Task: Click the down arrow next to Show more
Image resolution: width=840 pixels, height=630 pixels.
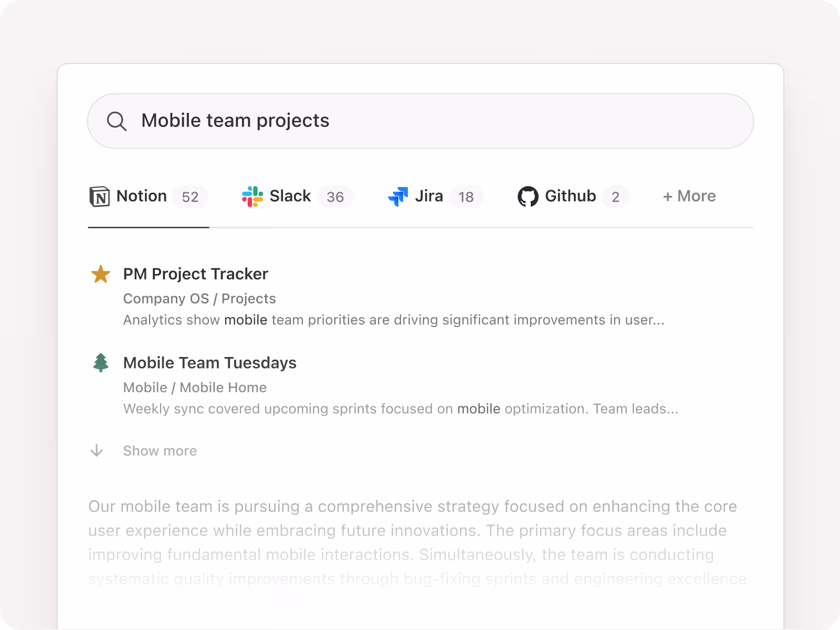Action: (x=97, y=451)
